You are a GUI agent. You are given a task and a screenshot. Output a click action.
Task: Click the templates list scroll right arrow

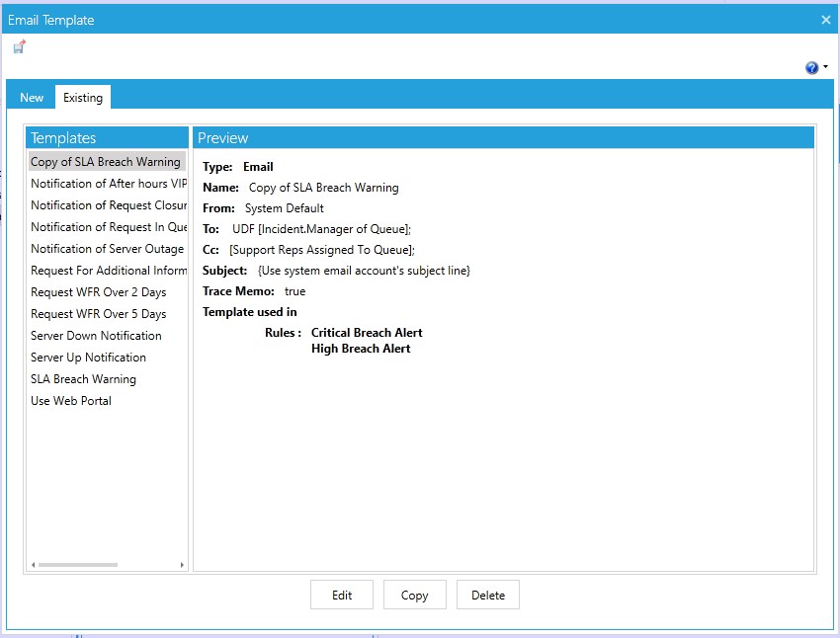(182, 565)
